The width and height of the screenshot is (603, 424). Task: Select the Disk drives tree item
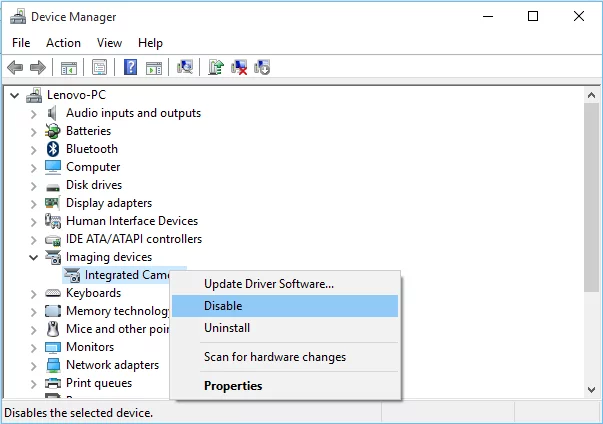pyautogui.click(x=93, y=185)
